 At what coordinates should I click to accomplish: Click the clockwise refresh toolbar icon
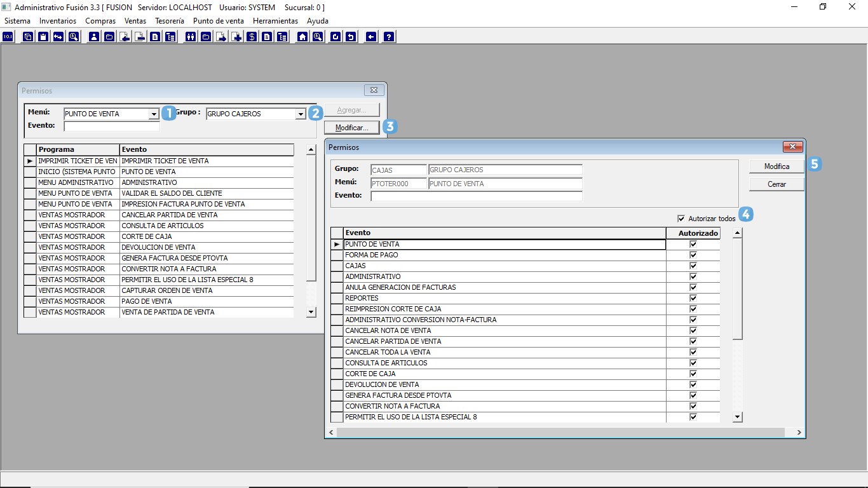[336, 36]
